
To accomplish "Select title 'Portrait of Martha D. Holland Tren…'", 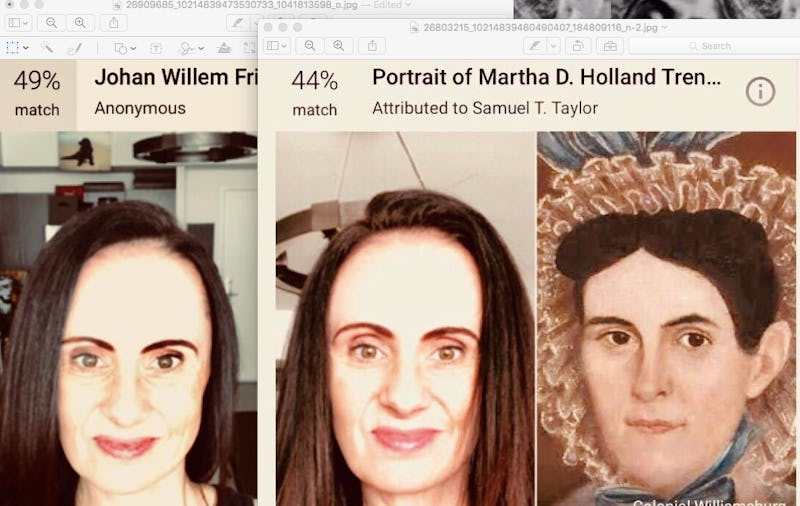I will (546, 77).
